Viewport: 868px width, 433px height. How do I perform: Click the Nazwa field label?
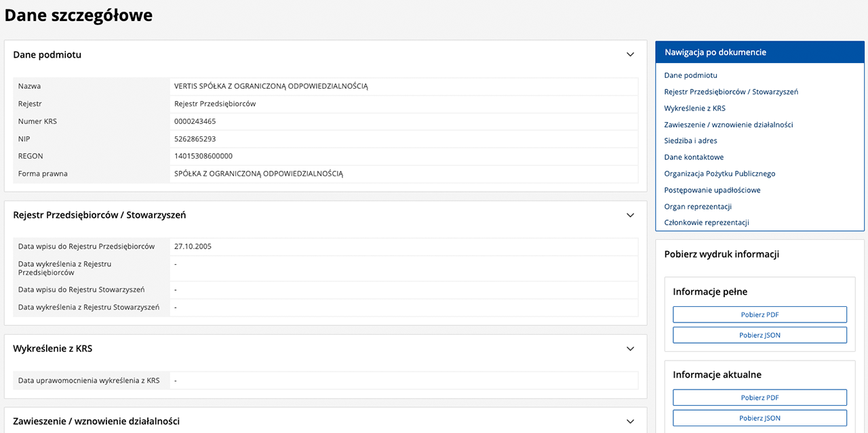[x=30, y=86]
